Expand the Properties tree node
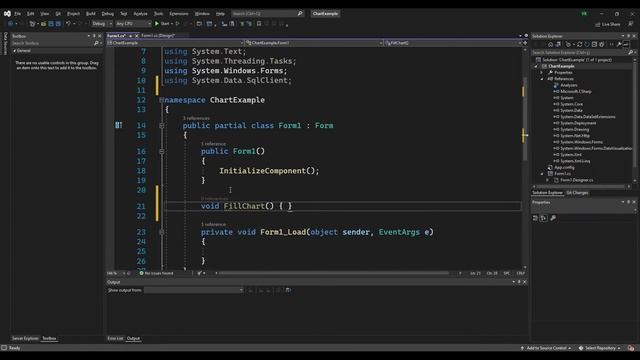The height and width of the screenshot is (360, 640). (542, 73)
